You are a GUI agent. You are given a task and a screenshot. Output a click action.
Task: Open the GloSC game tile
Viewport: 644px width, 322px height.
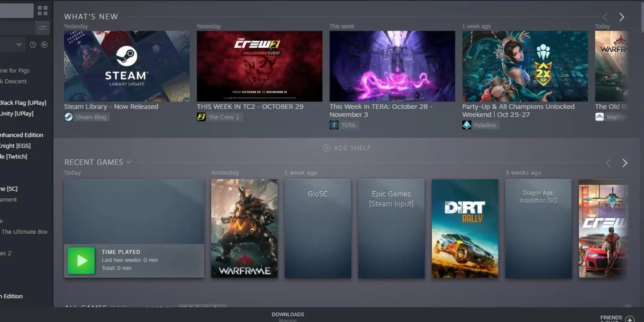pos(318,229)
